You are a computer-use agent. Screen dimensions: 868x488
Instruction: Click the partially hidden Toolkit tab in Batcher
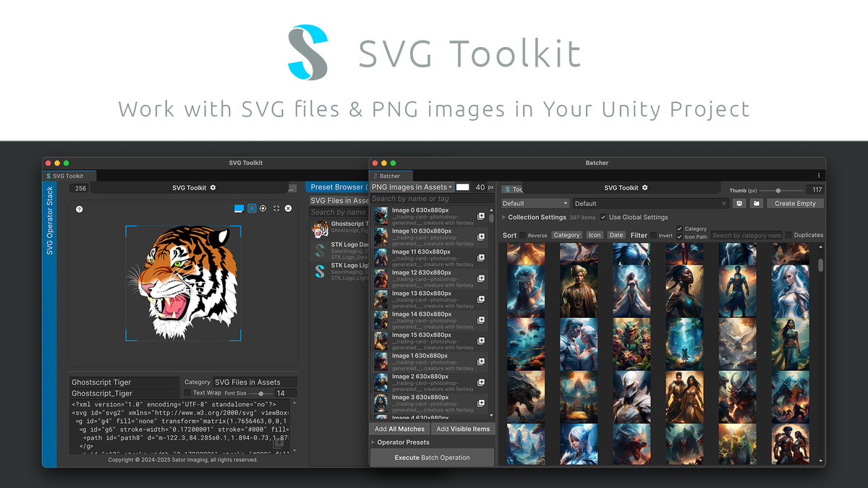click(x=513, y=189)
